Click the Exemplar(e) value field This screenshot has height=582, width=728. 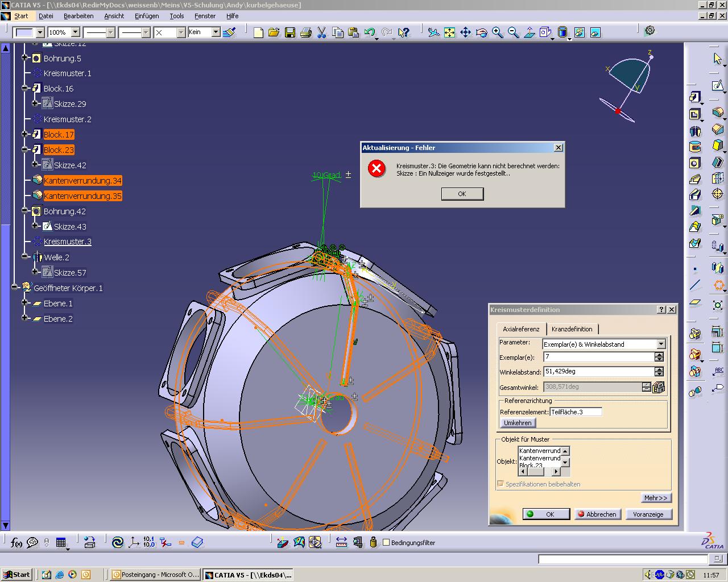point(599,357)
